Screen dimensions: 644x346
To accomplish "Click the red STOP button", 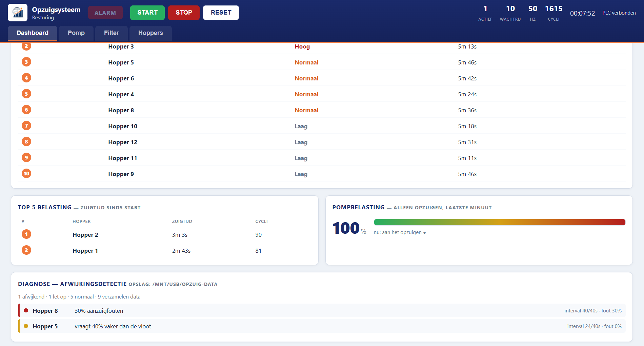I will (x=184, y=13).
